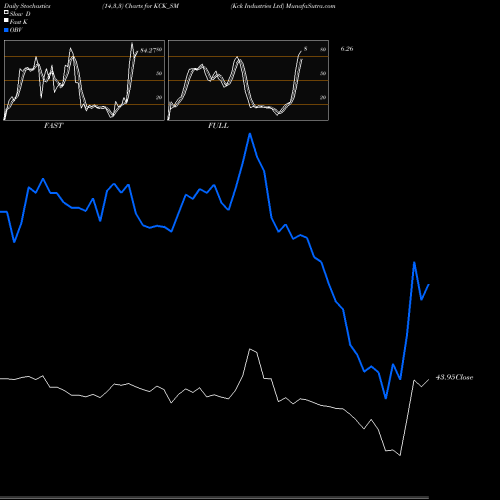Click the last point of white Close line
Screen dimensions: 500x500
coord(429,379)
